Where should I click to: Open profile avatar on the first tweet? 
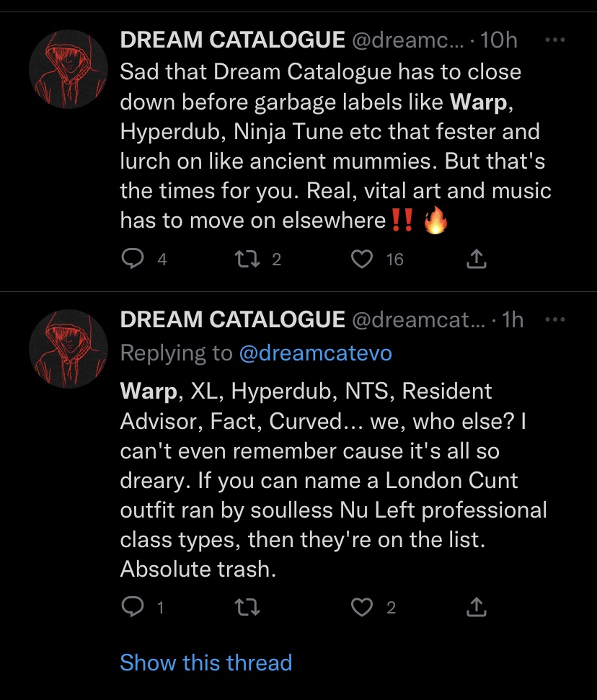pos(68,69)
